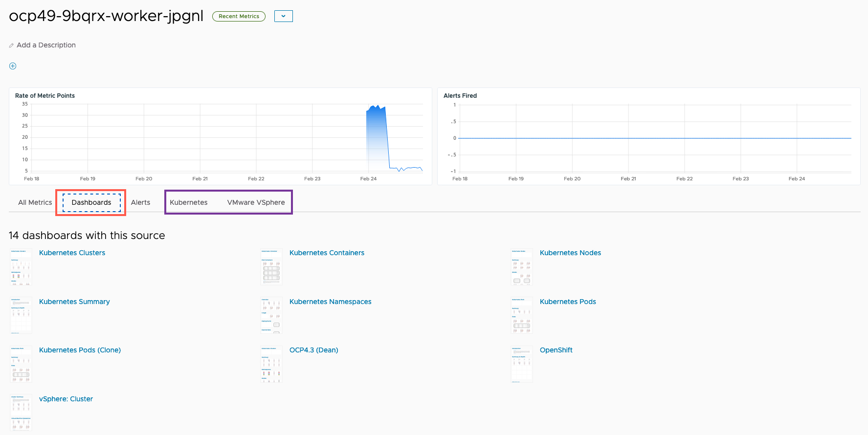
Task: Click the Kubernetes Summary thumbnail preview
Action: (x=21, y=315)
